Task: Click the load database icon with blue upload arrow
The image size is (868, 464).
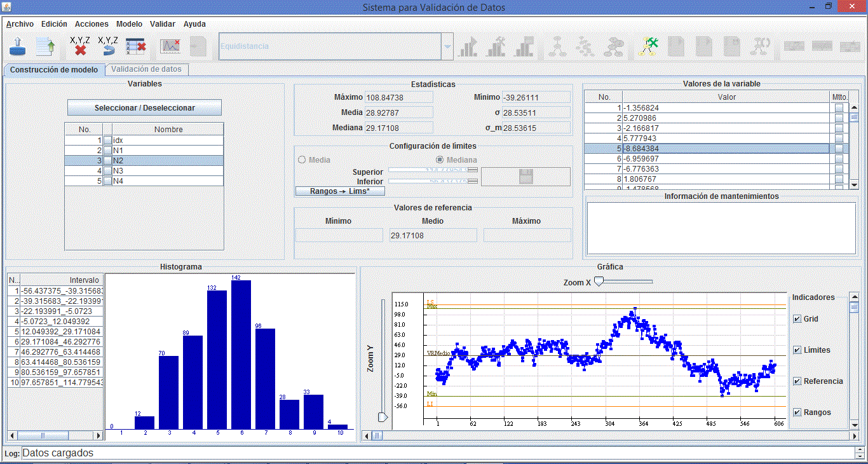Action: tap(18, 46)
